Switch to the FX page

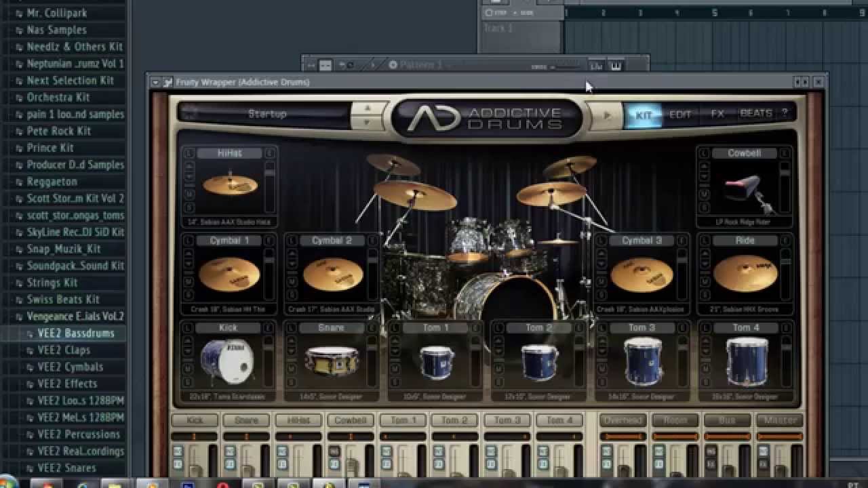pyautogui.click(x=717, y=114)
